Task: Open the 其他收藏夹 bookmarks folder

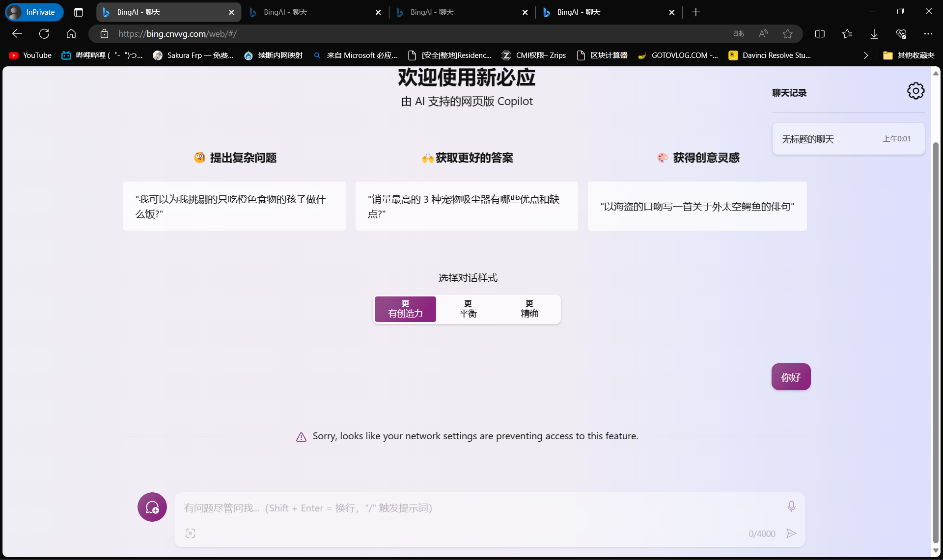Action: coord(909,55)
